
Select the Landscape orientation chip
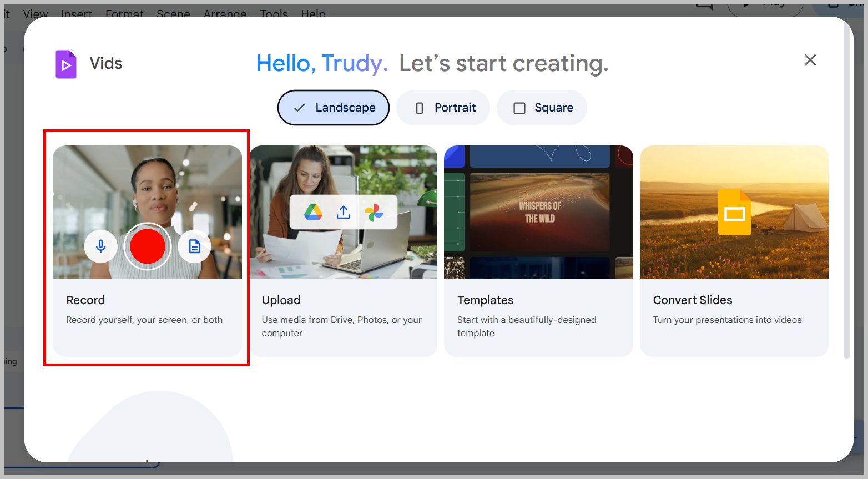[334, 108]
